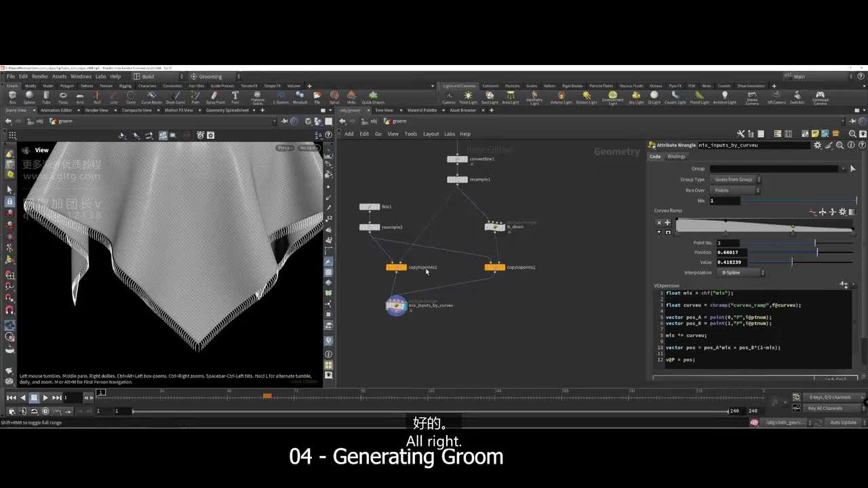This screenshot has width=868, height=488.
Task: Select the Tube shelf tool
Action: click(x=46, y=98)
